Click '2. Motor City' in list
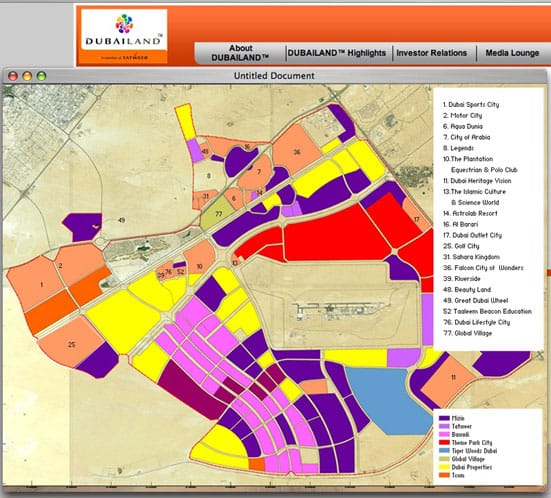The height and width of the screenshot is (498, 551). tap(462, 115)
